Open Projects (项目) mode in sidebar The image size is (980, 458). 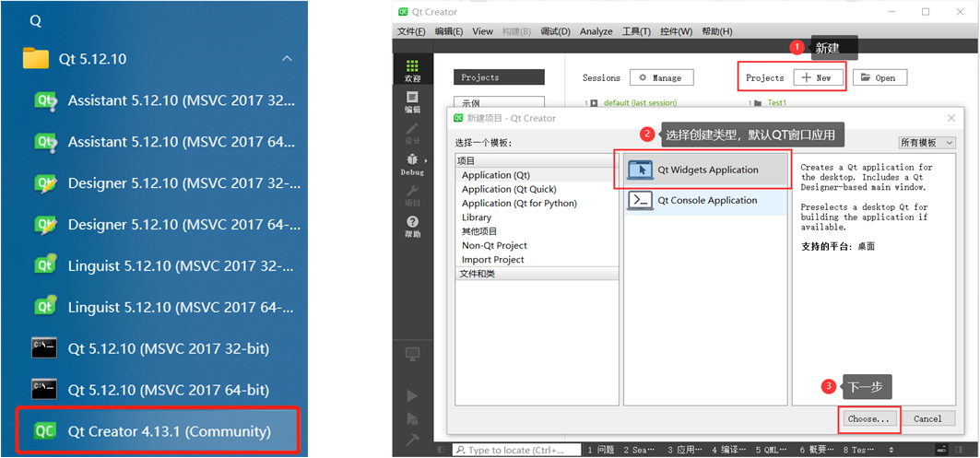[x=412, y=195]
